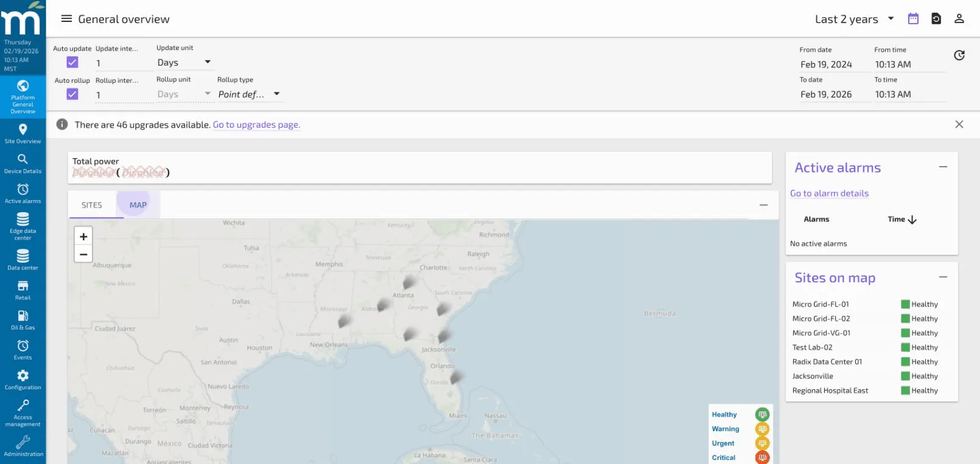
Task: Open Device Details in sidebar
Action: (x=23, y=164)
